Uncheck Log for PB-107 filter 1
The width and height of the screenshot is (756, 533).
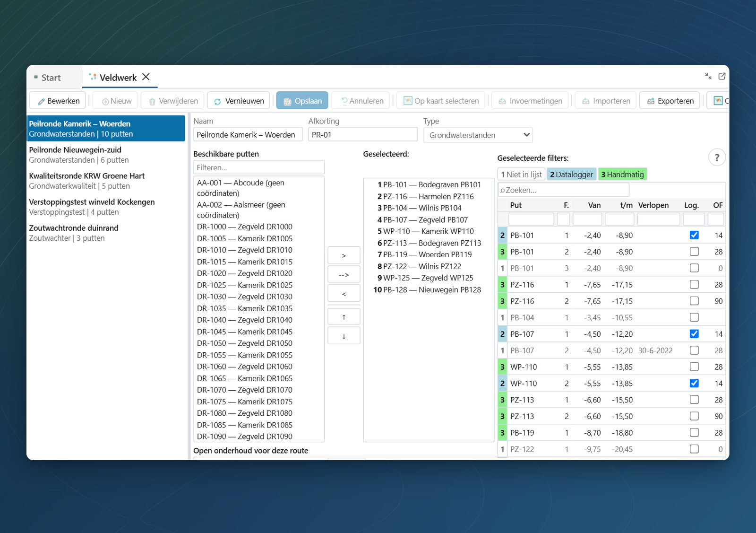pos(694,334)
